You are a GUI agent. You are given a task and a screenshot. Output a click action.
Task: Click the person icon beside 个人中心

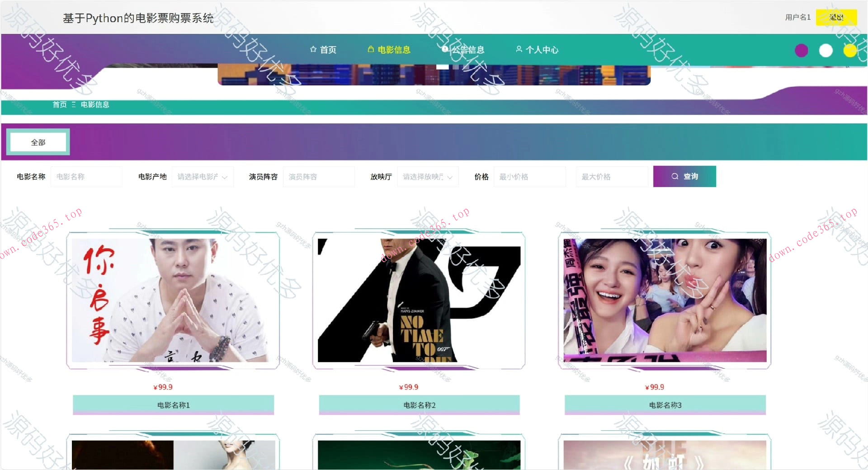(x=519, y=50)
